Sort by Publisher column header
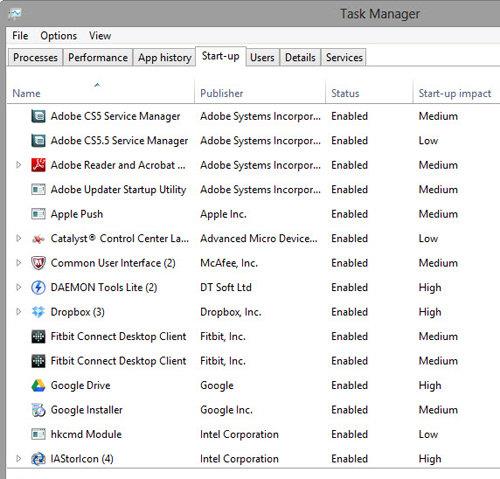The image size is (500, 479). 222,93
